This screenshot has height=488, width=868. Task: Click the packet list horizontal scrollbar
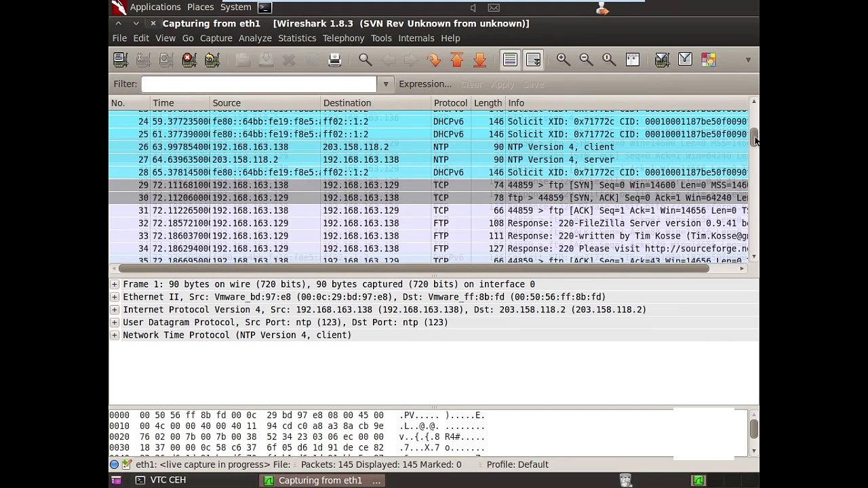414,269
